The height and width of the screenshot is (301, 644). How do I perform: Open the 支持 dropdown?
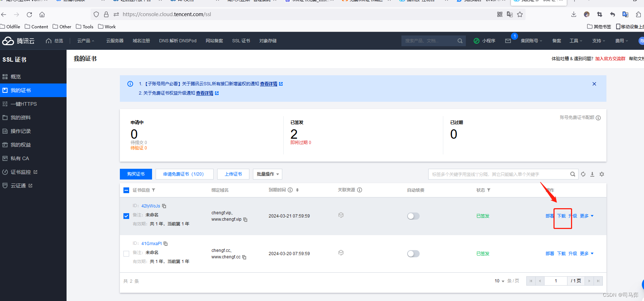pos(599,41)
